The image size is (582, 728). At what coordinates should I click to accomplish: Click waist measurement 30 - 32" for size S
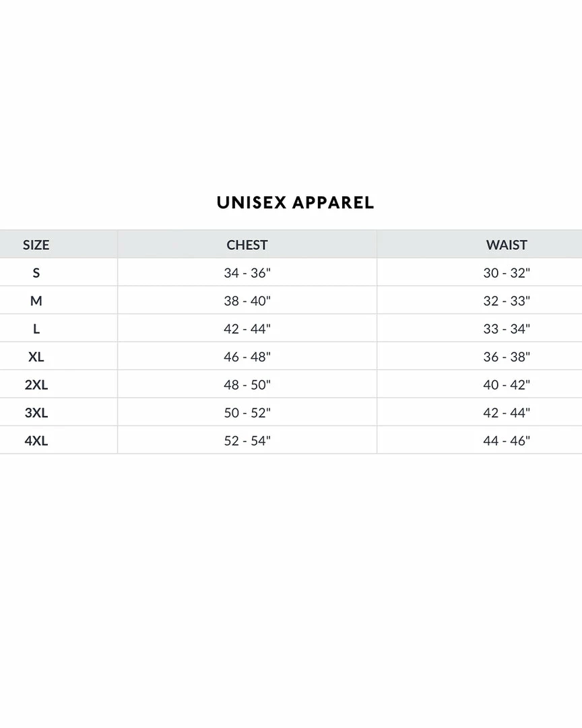507,273
